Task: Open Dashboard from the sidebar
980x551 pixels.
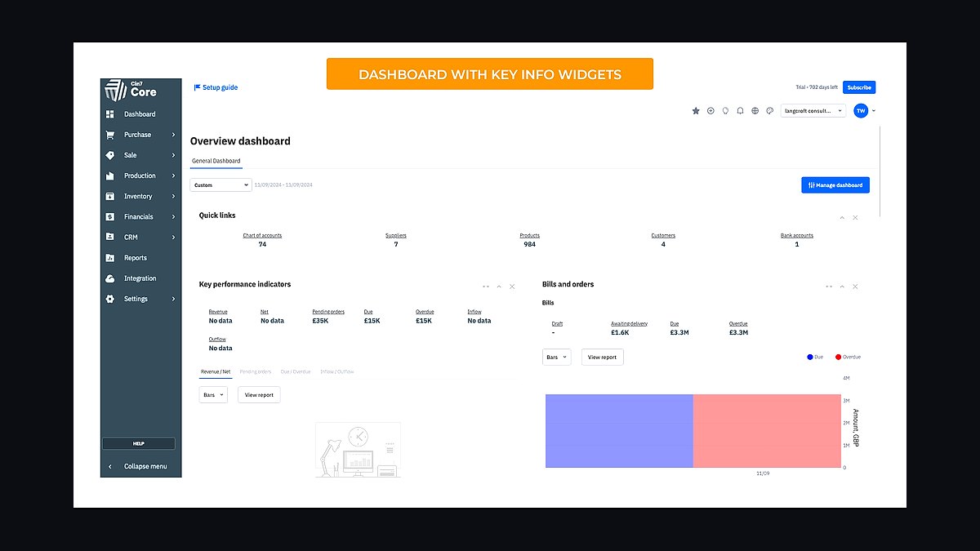Action: pos(140,114)
